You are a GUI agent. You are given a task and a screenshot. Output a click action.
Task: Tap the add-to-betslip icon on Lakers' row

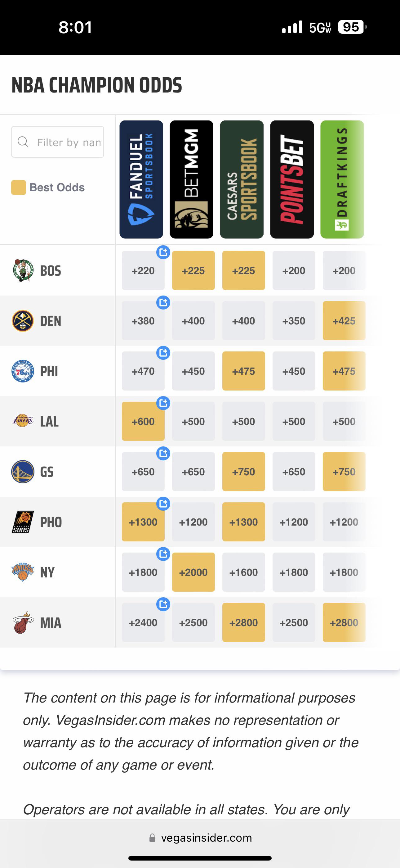(x=163, y=403)
